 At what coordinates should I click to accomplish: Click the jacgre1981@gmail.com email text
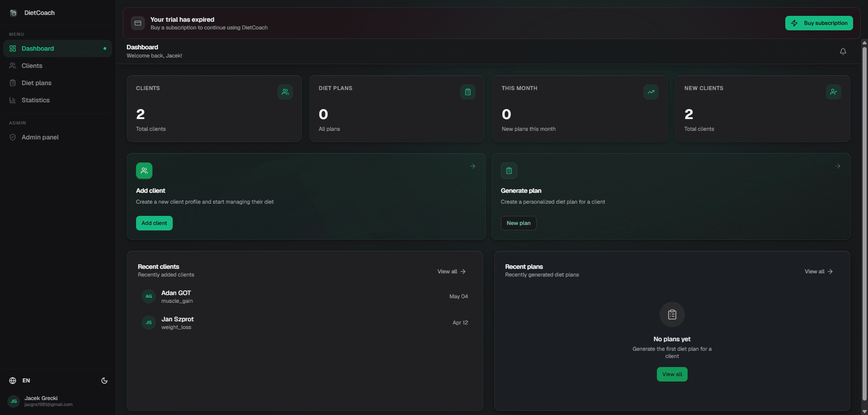point(48,405)
